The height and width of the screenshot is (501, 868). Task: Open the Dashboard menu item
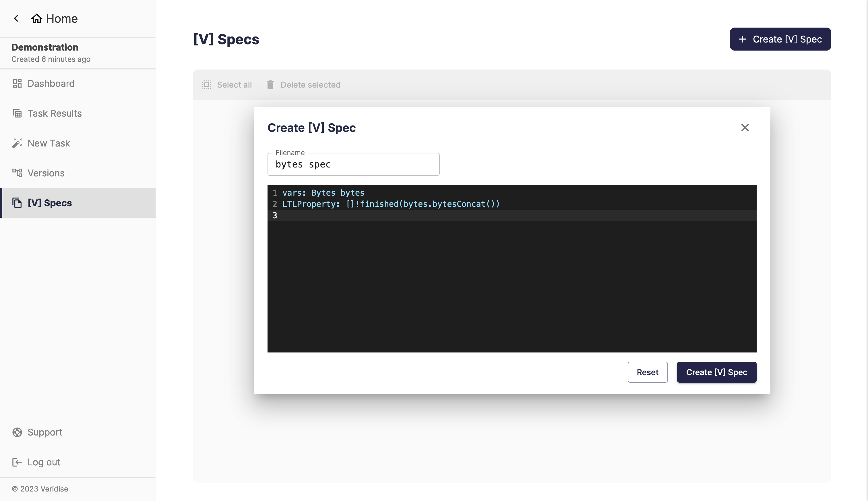pos(78,84)
